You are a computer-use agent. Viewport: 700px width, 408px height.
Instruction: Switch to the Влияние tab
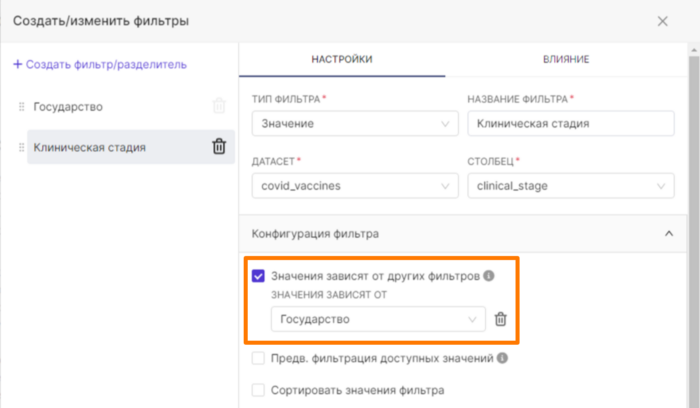tap(566, 59)
